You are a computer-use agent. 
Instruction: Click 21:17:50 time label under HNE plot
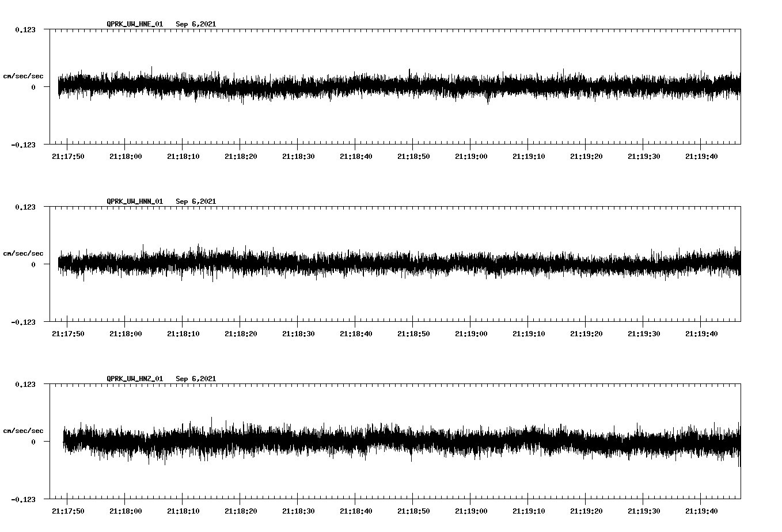click(68, 157)
